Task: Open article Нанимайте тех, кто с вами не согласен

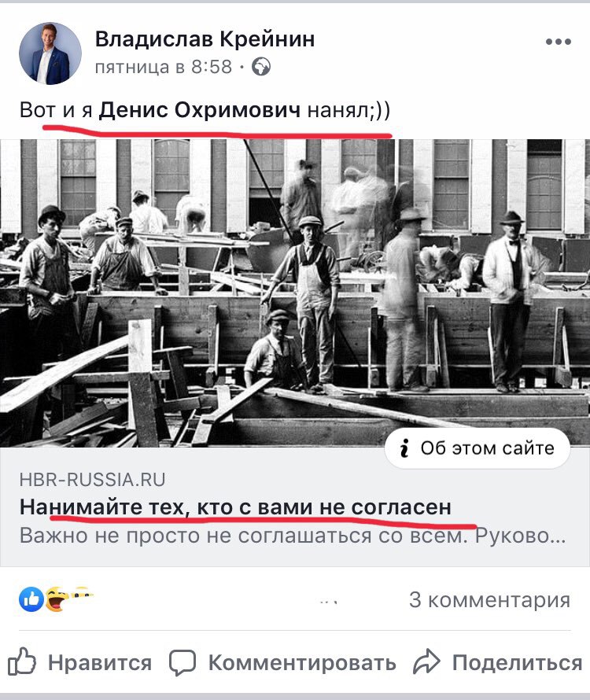Action: 235,507
